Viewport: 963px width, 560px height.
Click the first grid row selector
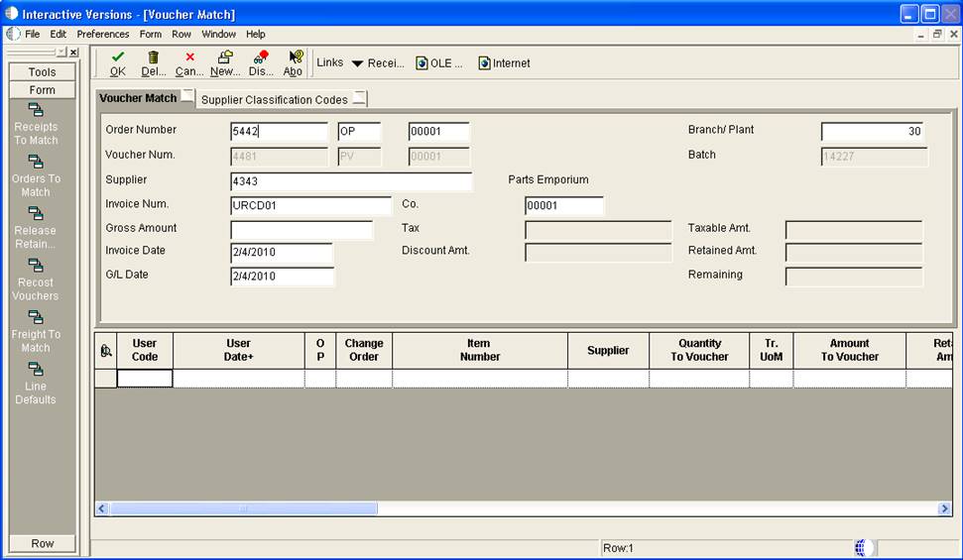tap(106, 379)
